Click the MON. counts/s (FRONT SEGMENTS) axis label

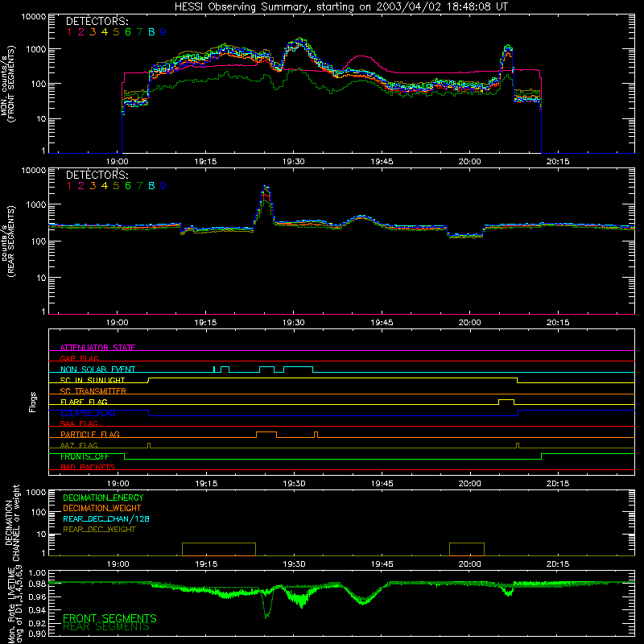(7, 84)
